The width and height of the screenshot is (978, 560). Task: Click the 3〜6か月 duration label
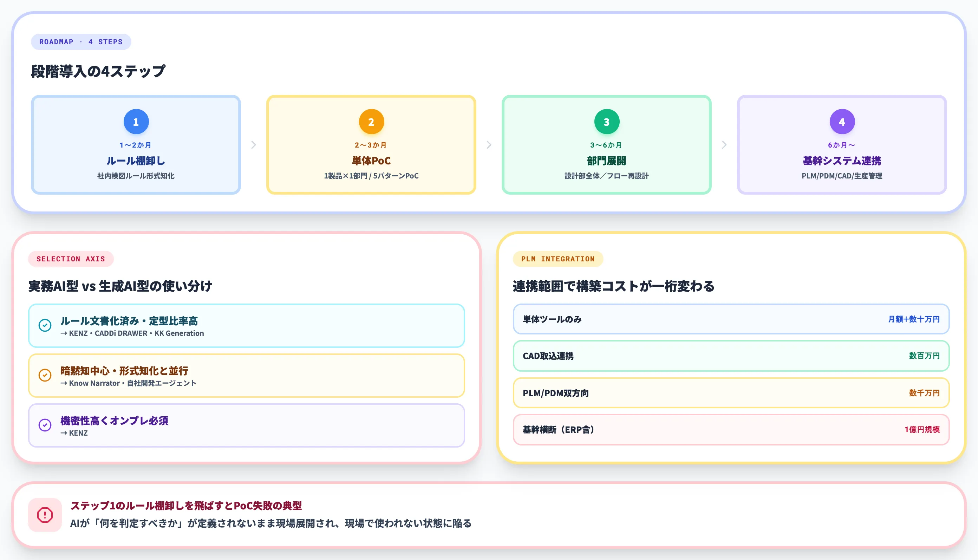tap(606, 145)
